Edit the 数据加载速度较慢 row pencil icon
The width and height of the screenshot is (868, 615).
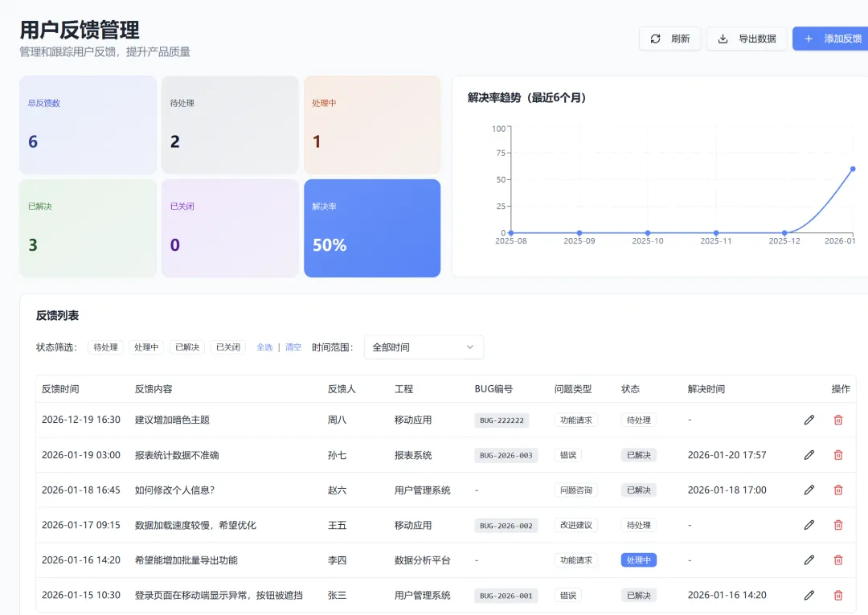[809, 525]
